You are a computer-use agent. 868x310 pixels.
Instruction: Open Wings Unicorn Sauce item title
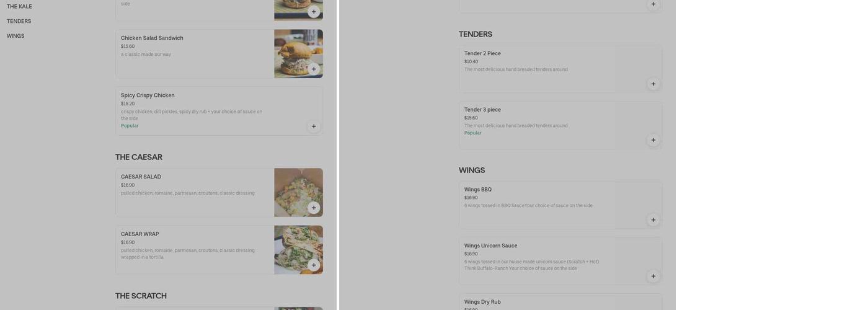[490, 246]
